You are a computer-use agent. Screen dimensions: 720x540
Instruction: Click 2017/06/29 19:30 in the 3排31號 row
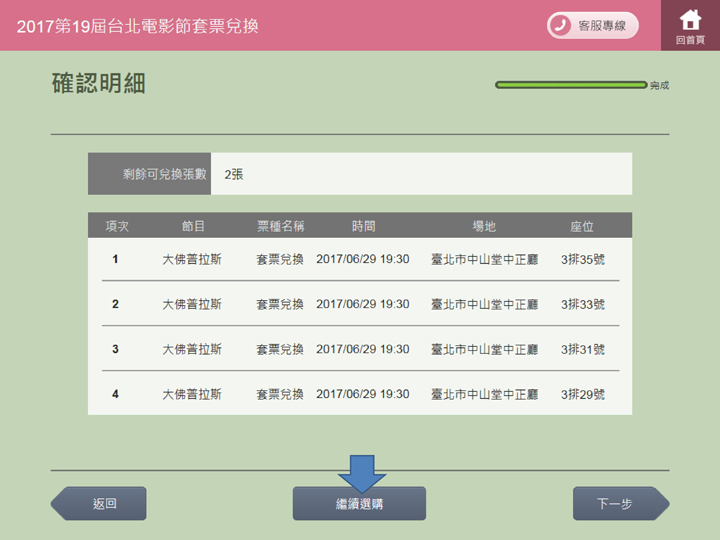(x=363, y=349)
